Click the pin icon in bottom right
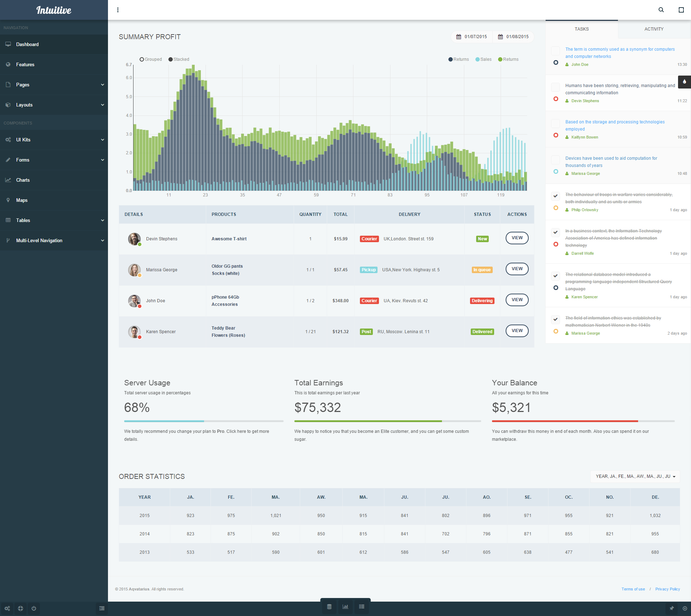The width and height of the screenshot is (691, 616). coord(672,608)
